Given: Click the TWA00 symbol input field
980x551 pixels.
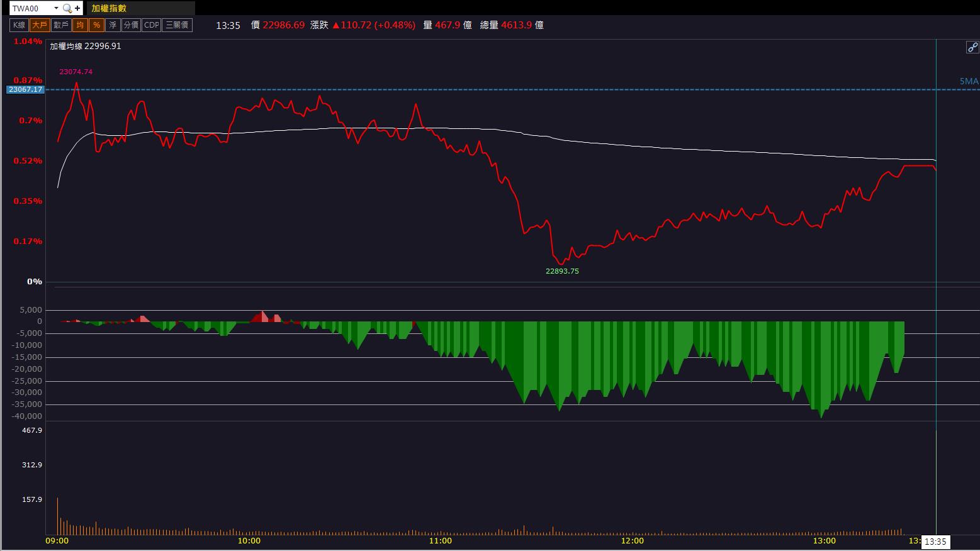Looking at the screenshot, I should coord(30,8).
